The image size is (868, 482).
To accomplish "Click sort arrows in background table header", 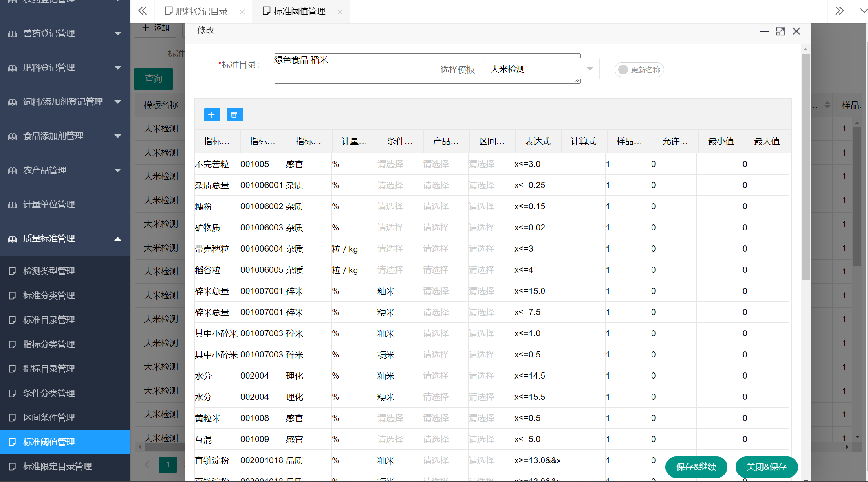I will [827, 105].
